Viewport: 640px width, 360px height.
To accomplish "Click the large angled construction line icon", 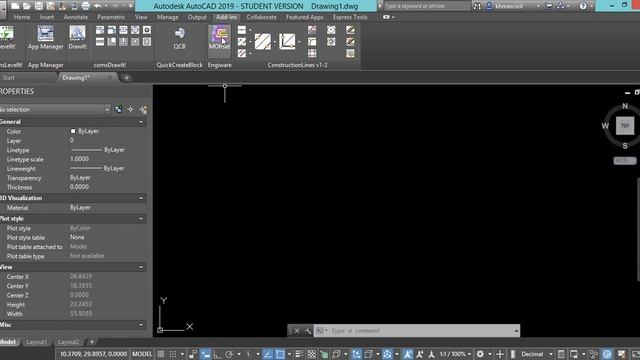I will point(287,42).
